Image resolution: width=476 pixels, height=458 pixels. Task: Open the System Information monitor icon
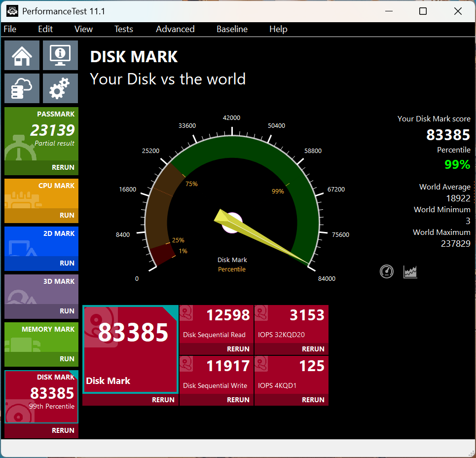point(60,55)
